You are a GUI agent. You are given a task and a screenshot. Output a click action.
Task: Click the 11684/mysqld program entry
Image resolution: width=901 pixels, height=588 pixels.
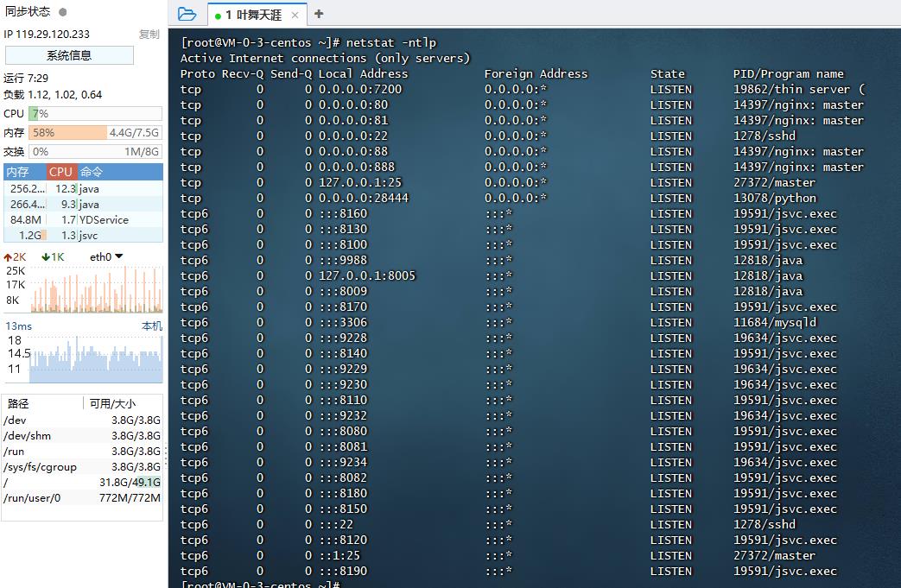775,322
